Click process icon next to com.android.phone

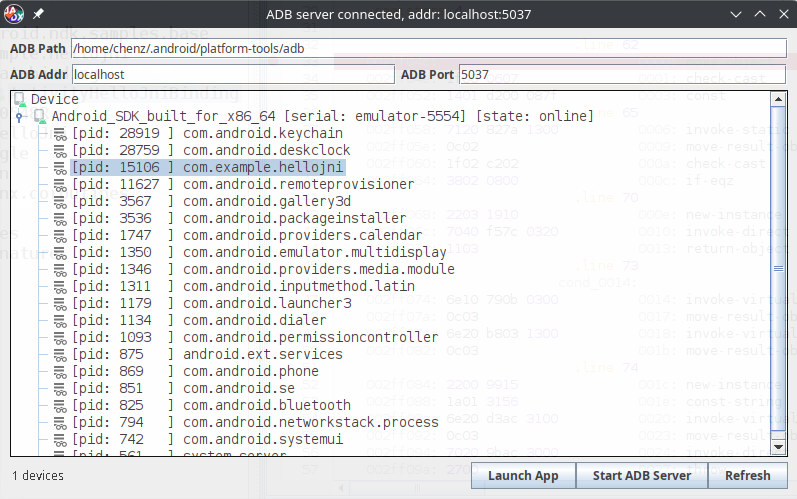tap(60, 371)
